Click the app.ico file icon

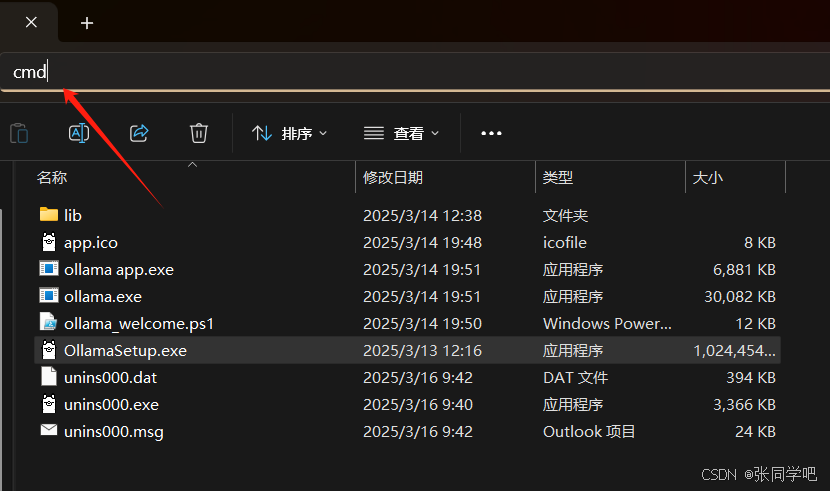(x=49, y=242)
